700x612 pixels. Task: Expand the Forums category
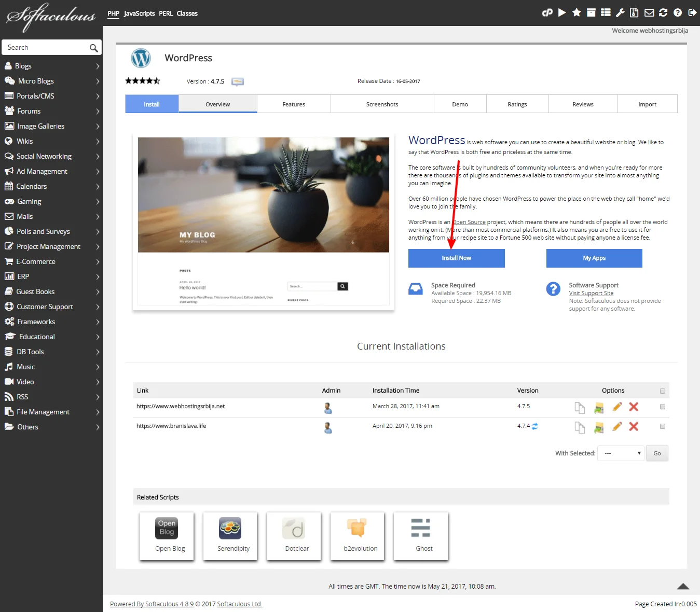click(51, 111)
